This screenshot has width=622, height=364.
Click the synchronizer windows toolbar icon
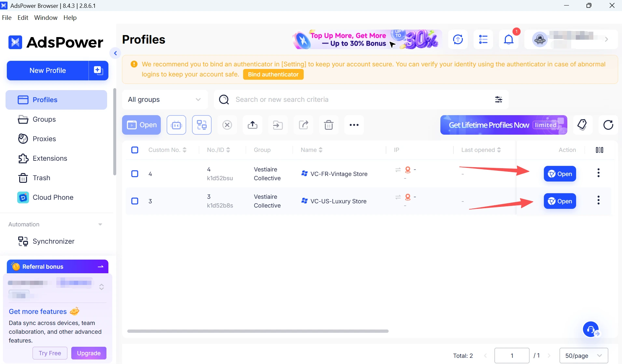(x=202, y=125)
